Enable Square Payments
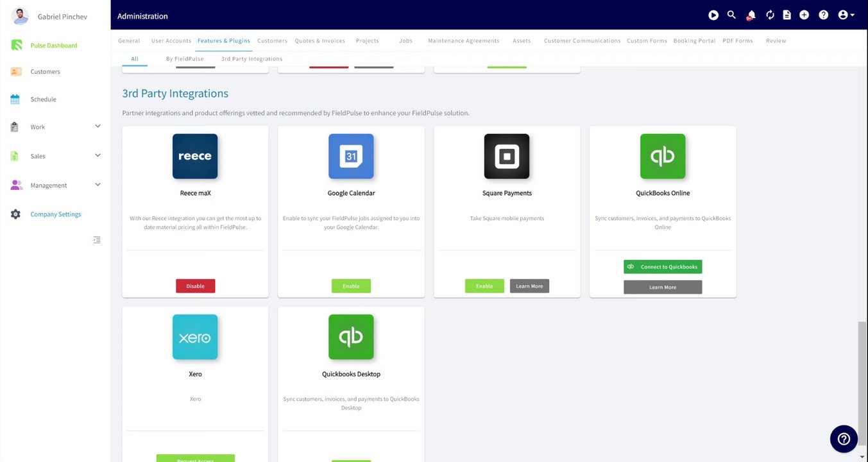The height and width of the screenshot is (462, 868). pos(484,286)
